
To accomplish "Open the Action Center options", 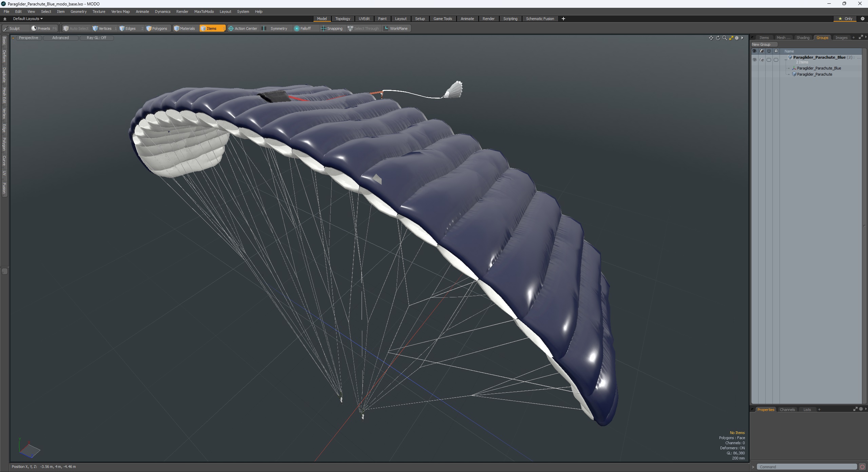I will 243,28.
